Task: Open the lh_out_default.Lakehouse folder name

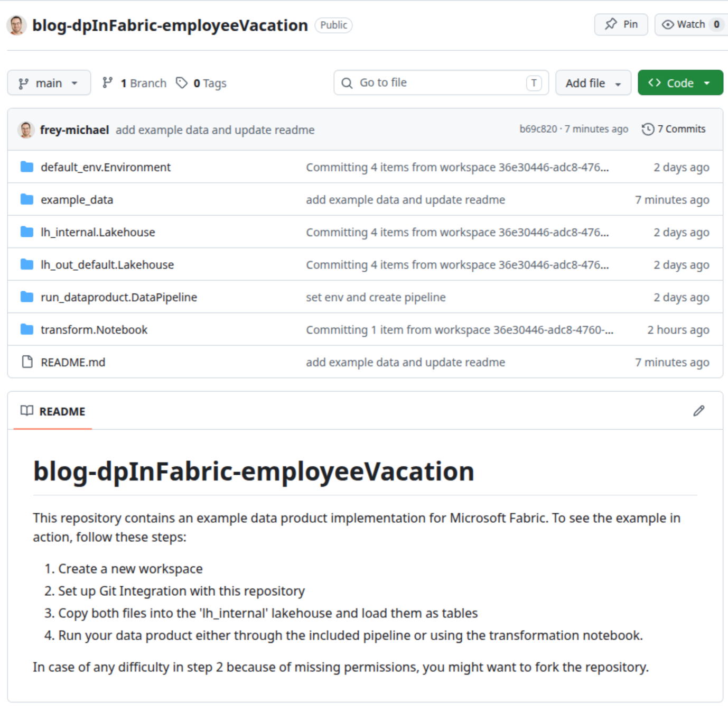Action: [x=107, y=265]
